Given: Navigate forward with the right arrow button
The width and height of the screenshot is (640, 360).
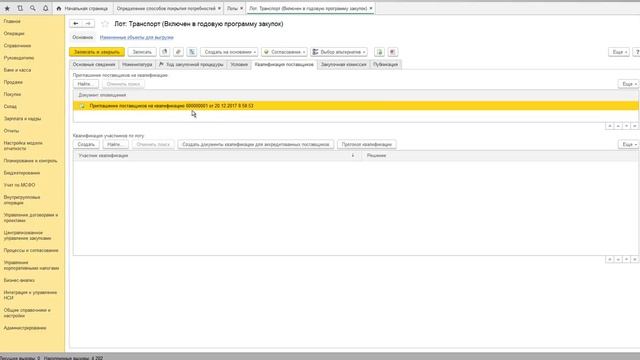Looking at the screenshot, I should (88, 24).
